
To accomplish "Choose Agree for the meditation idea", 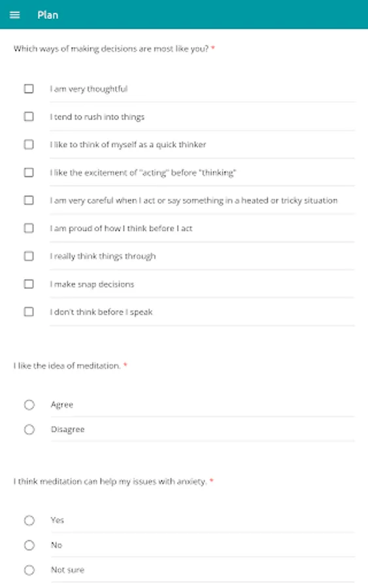I will [29, 405].
